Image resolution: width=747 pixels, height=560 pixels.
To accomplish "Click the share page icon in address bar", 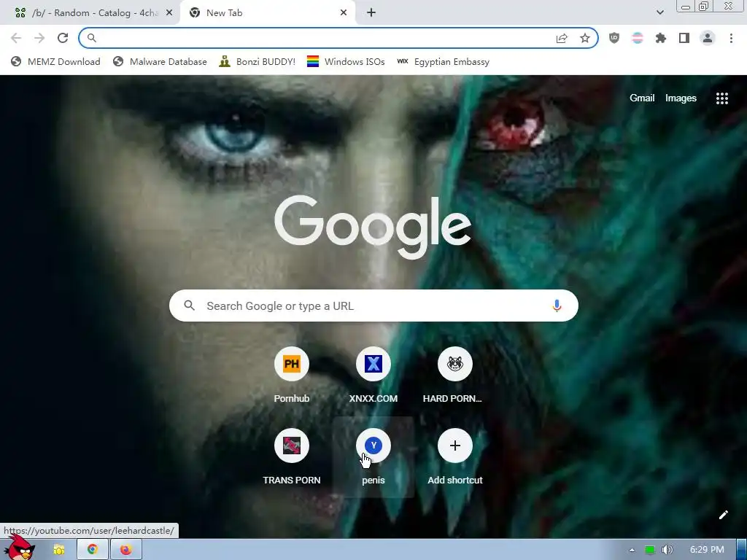I will [562, 38].
